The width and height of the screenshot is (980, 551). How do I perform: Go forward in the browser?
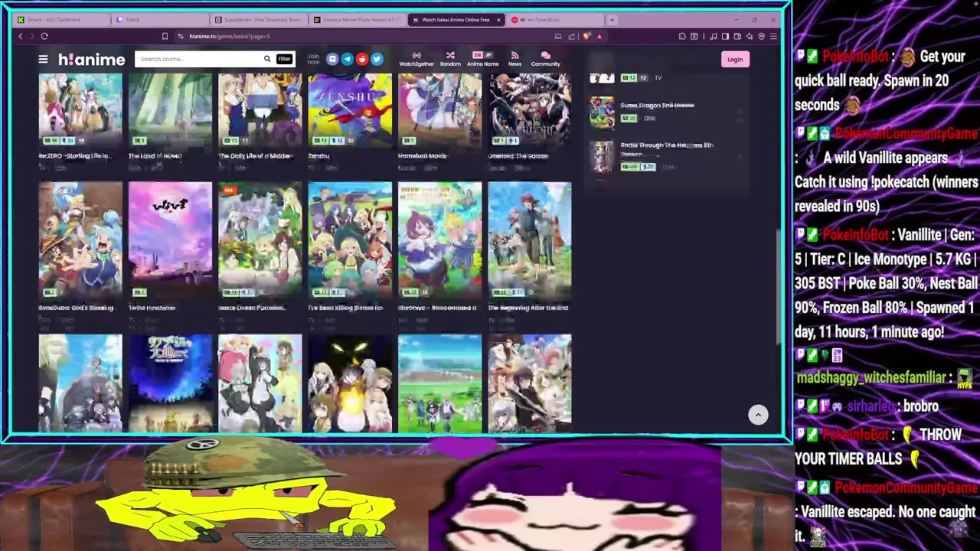click(x=32, y=36)
